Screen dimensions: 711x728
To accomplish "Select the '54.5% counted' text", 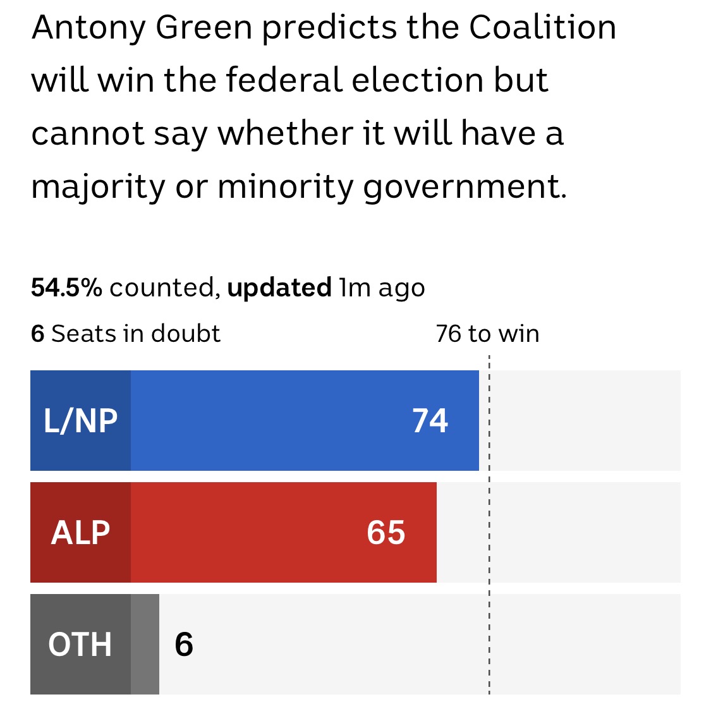I will (123, 288).
